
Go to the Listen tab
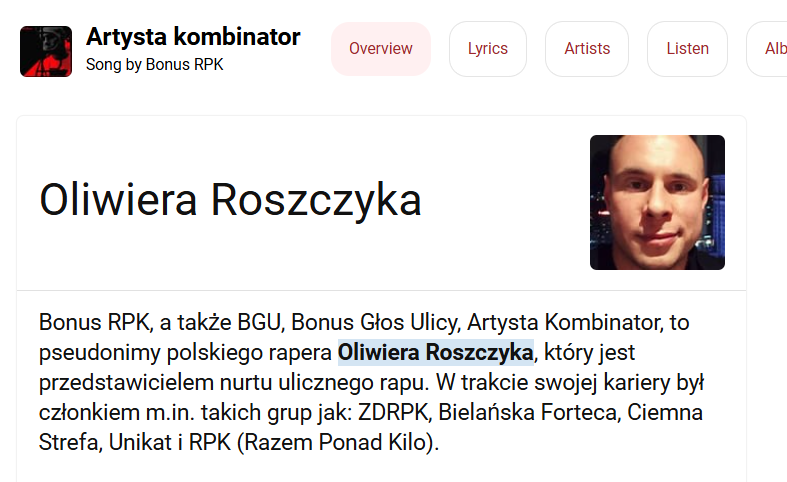[687, 48]
